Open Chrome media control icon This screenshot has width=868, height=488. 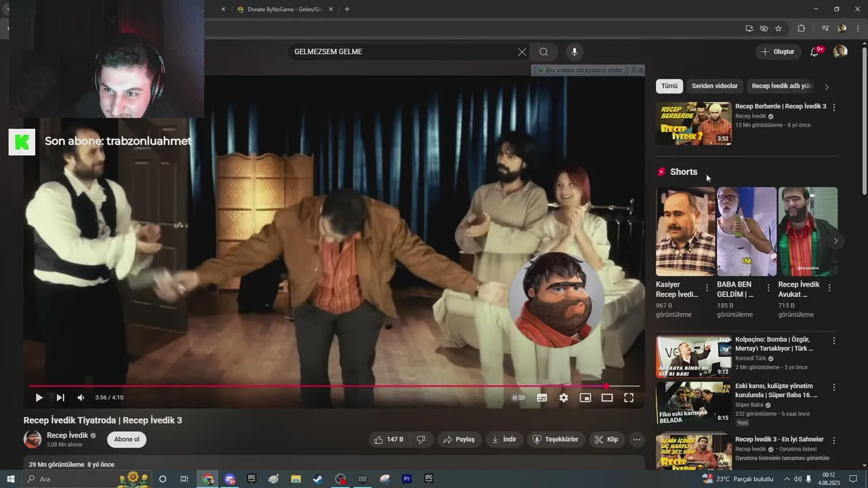click(x=825, y=28)
